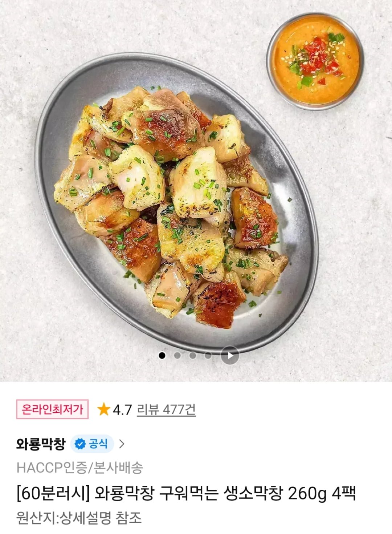The width and height of the screenshot is (392, 534).
Task: Switch to the second carousel image dot
Action: coord(177,355)
